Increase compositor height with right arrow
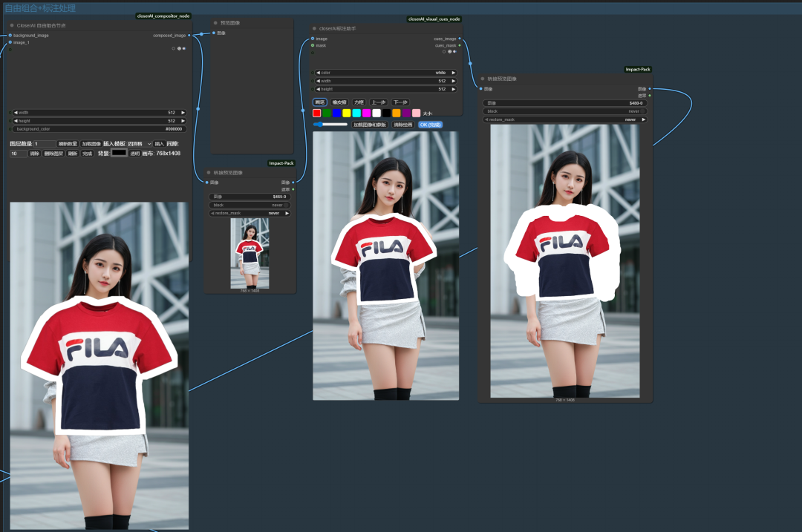The width and height of the screenshot is (802, 532). click(x=183, y=121)
